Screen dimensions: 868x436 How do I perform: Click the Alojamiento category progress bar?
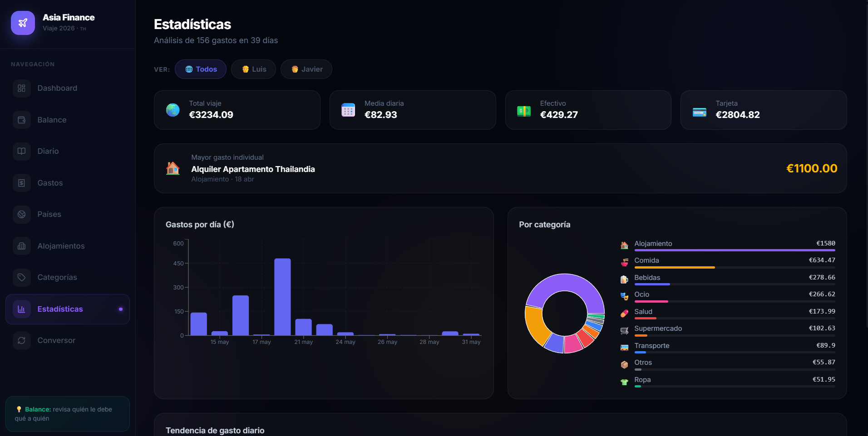coord(735,250)
